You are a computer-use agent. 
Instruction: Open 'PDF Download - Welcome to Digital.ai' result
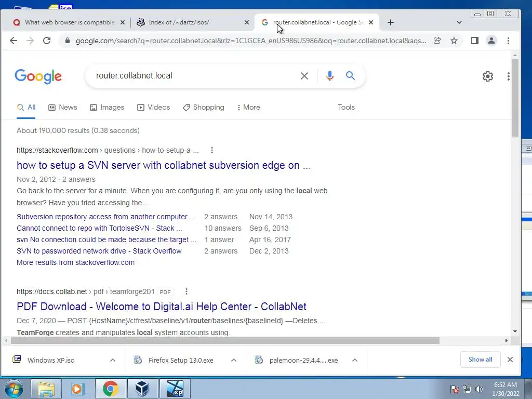162,307
